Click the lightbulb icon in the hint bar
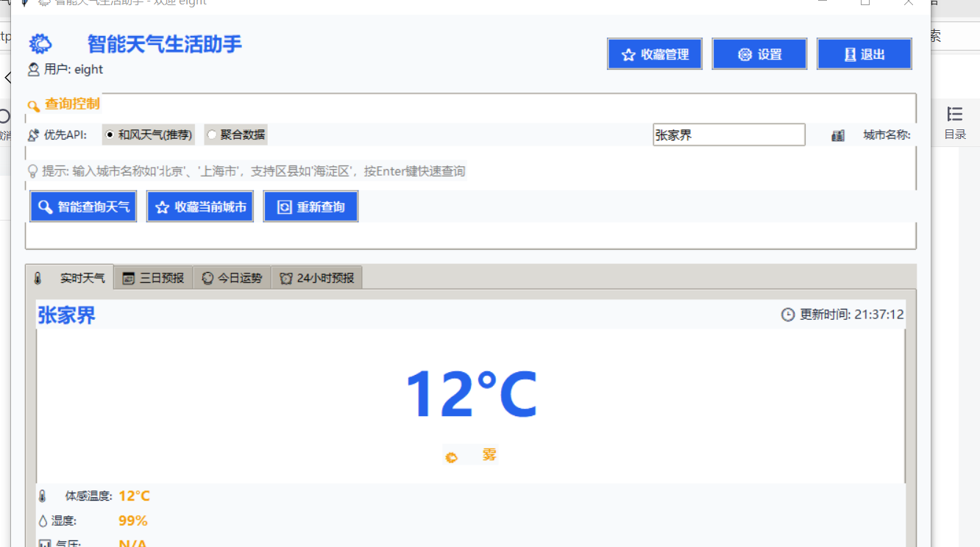Screen dimensions: 980x547 pyautogui.click(x=32, y=171)
